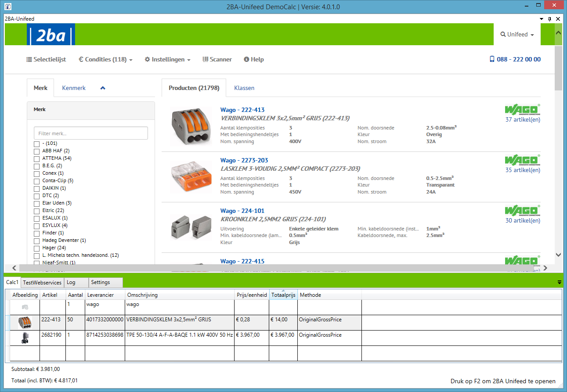Open the Scanner via its barcode icon
The image size is (567, 392).
[x=205, y=59]
